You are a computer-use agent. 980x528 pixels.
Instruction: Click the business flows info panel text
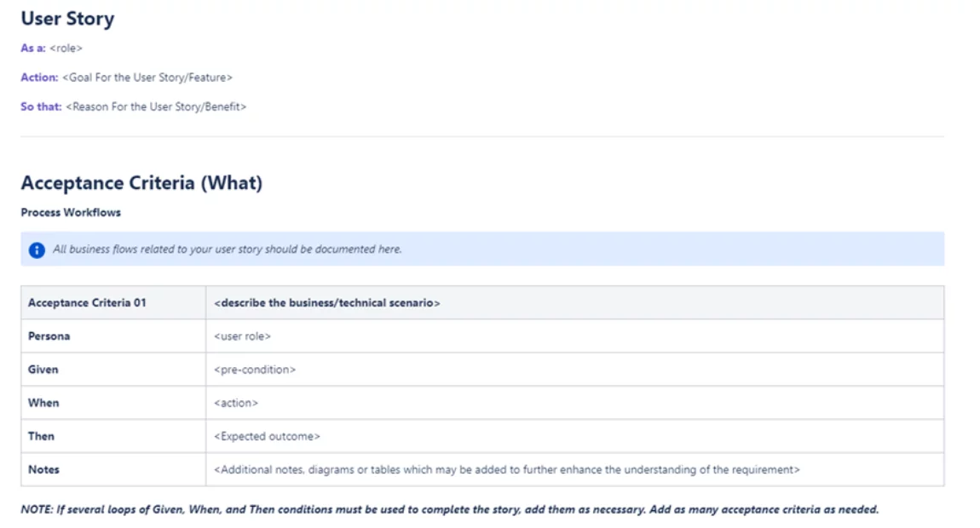coord(227,250)
